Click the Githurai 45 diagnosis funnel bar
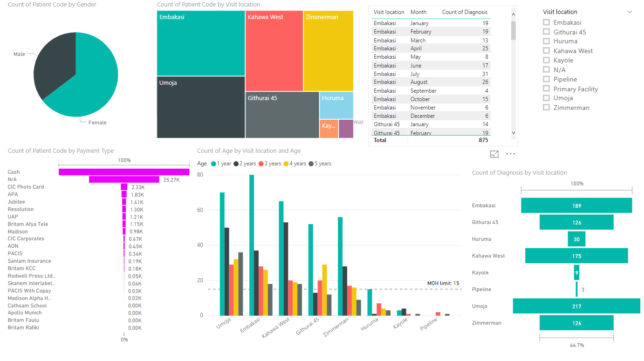The image size is (644, 361). (576, 222)
